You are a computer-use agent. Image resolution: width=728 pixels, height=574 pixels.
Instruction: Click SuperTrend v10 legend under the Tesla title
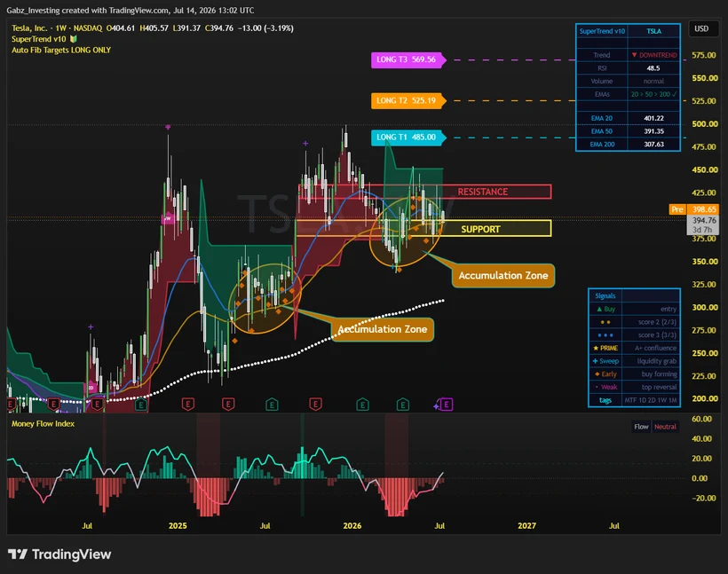(x=39, y=39)
